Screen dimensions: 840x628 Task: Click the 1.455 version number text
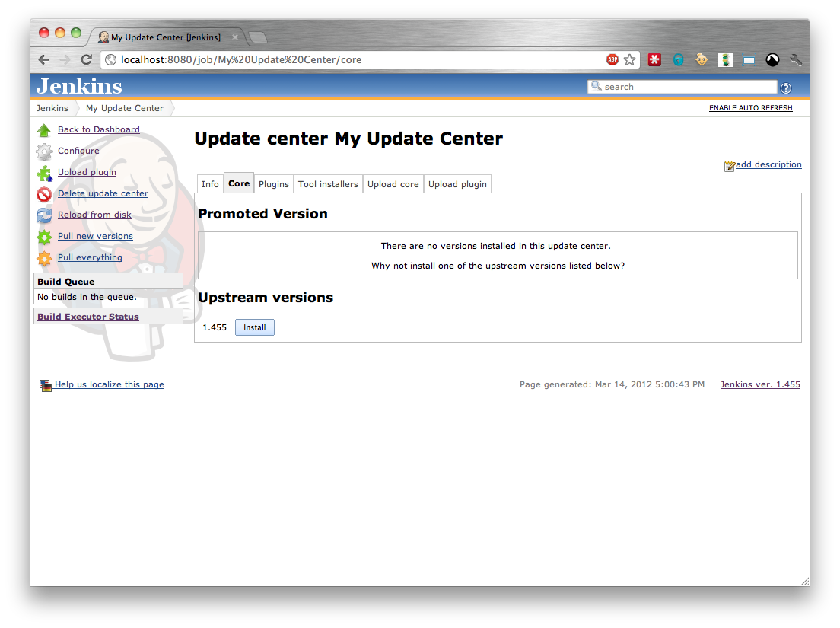coord(215,327)
